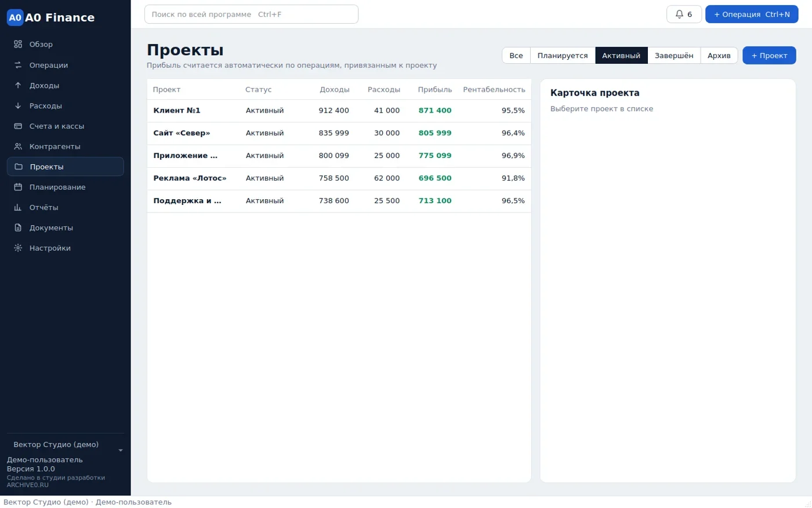The height and width of the screenshot is (508, 812).
Task: Click income value 738 600
Action: (x=334, y=201)
